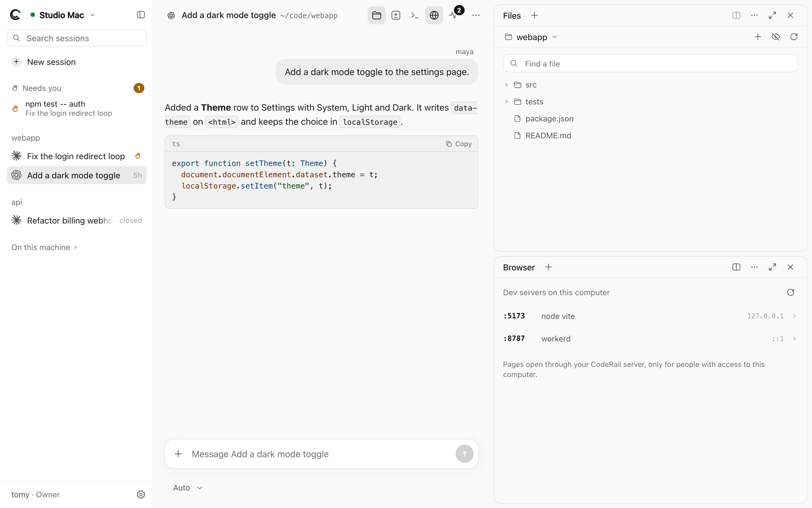
Task: Click the send arrow button
Action: (464, 454)
